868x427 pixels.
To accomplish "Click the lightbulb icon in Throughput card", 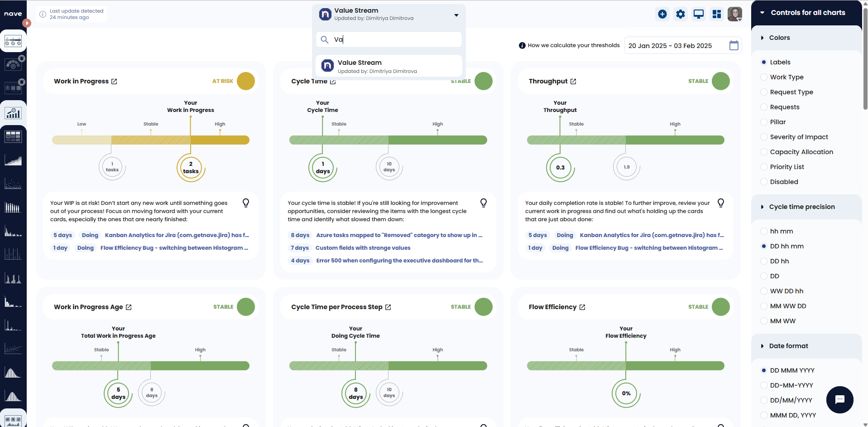I will click(x=720, y=203).
